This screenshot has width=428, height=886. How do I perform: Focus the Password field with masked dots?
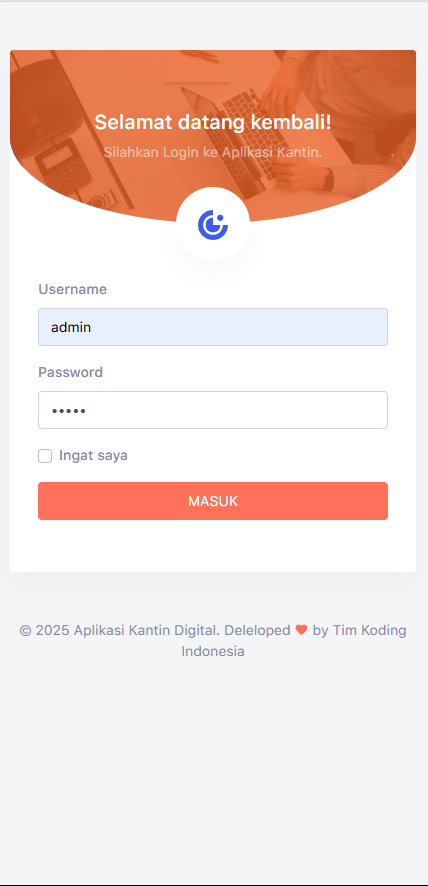tap(213, 410)
